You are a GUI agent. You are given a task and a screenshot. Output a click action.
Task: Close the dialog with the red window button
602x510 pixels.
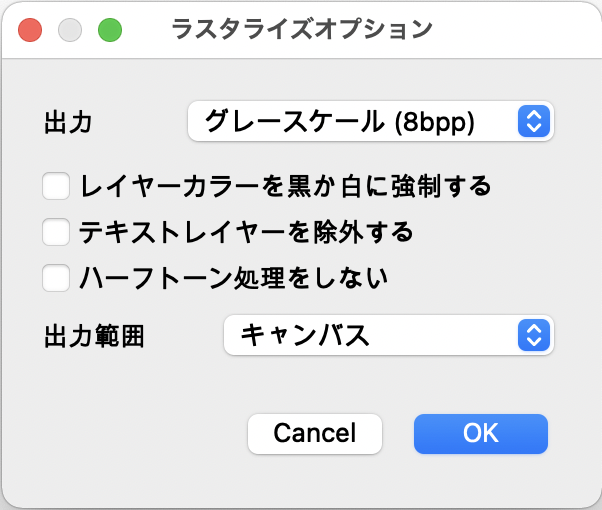click(x=30, y=30)
